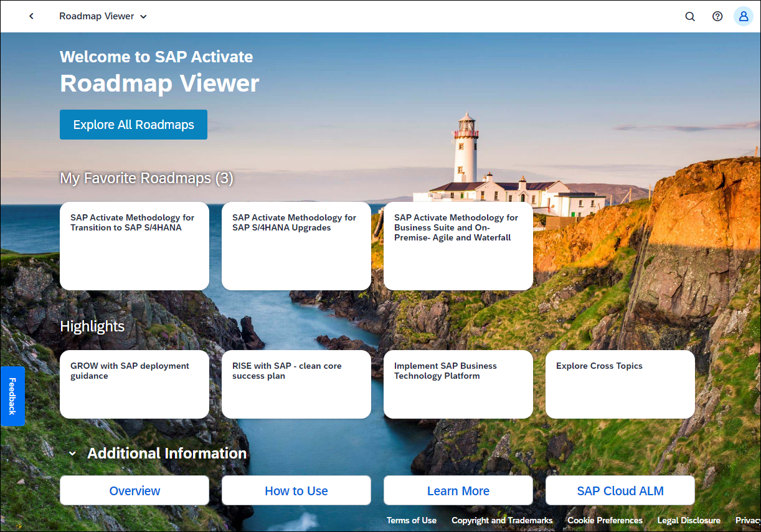Open the search magnifier icon
This screenshot has width=761, height=532.
tap(690, 17)
